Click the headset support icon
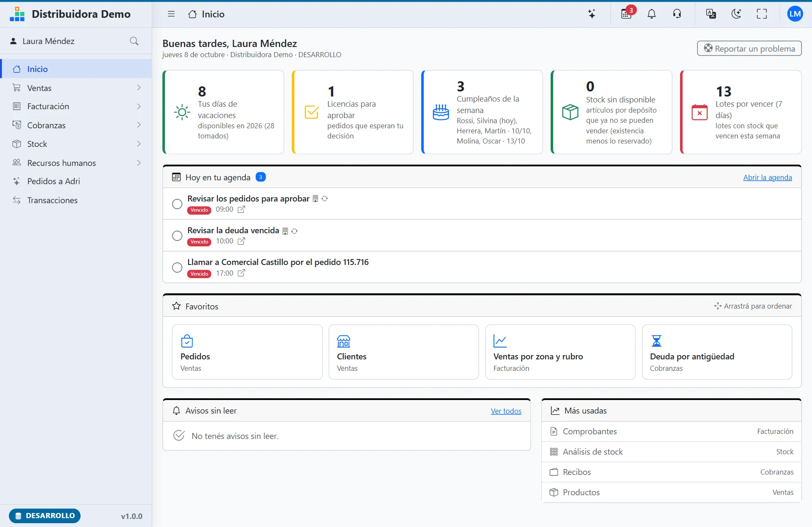The image size is (812, 527). [x=677, y=14]
